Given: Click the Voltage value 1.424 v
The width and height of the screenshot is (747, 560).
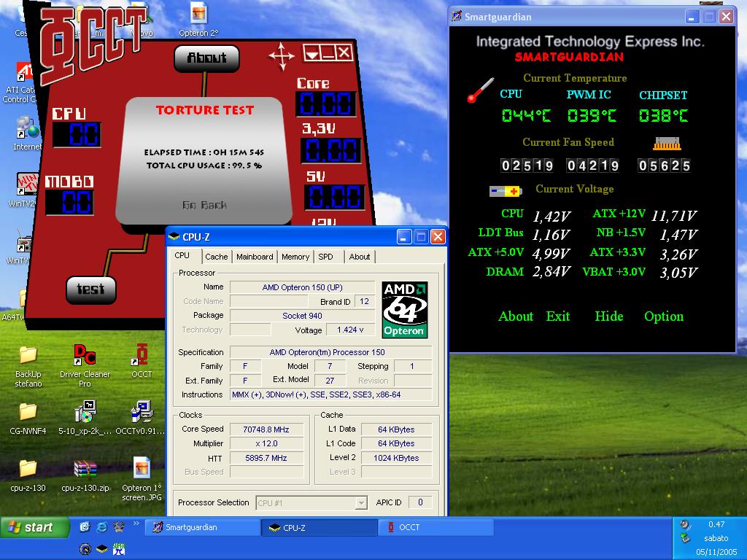Looking at the screenshot, I should [350, 330].
